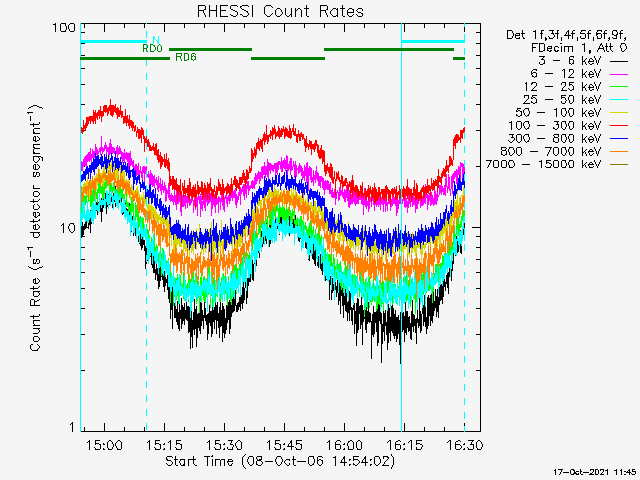
Task: Click the 3 - 6 keV legend label
Action: click(569, 61)
